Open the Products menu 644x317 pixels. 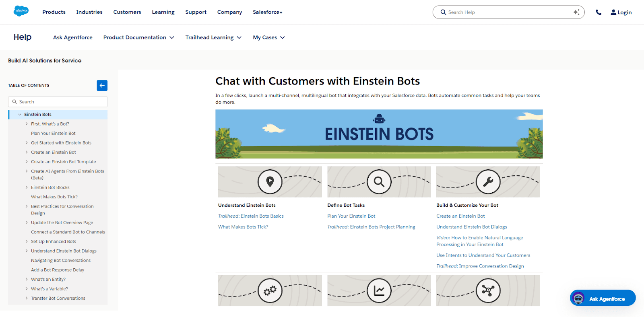54,12
